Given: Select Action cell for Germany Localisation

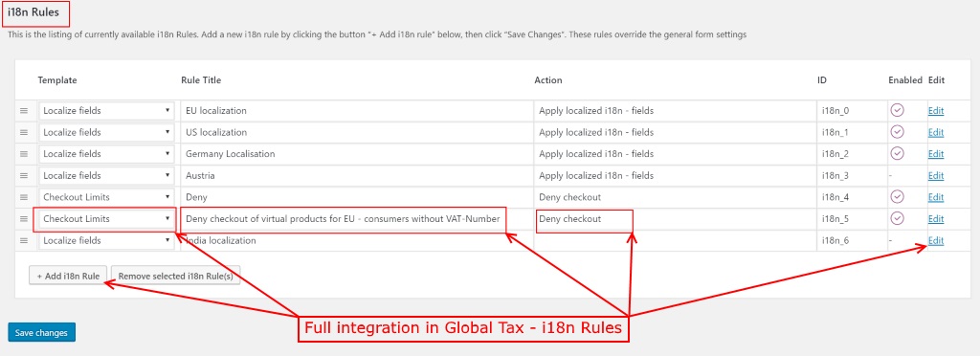Looking at the screenshot, I should pos(675,154).
